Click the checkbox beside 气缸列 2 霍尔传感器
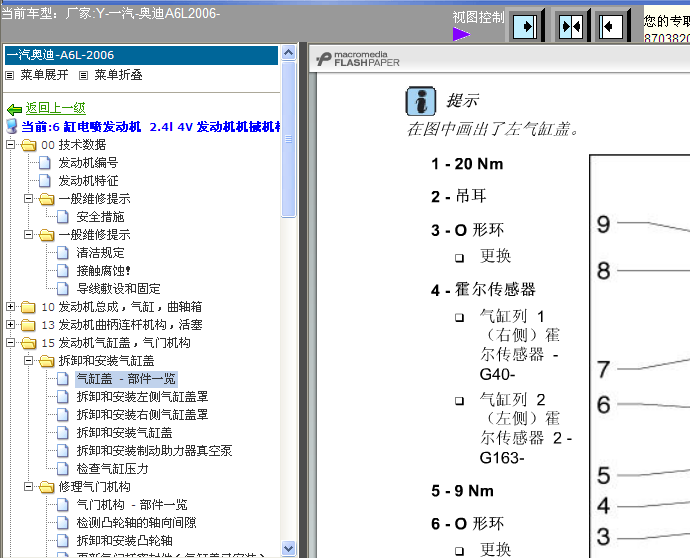690x558 pixels. click(x=459, y=401)
